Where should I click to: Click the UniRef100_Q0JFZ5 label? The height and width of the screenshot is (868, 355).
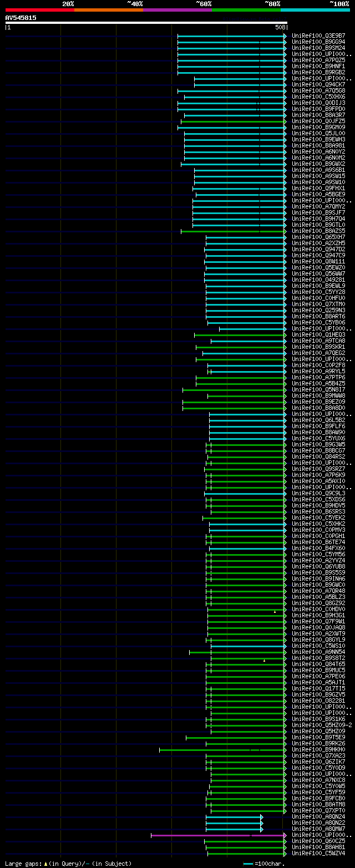pos(318,121)
